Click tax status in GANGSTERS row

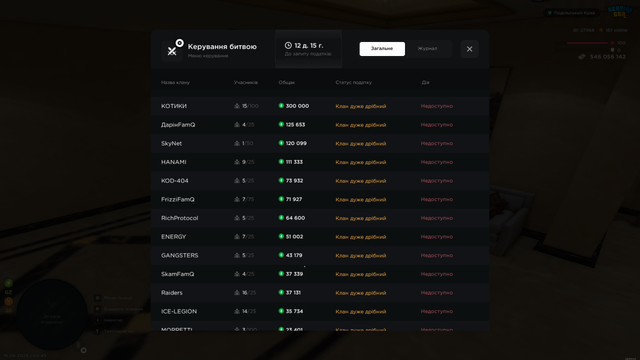[x=361, y=256]
